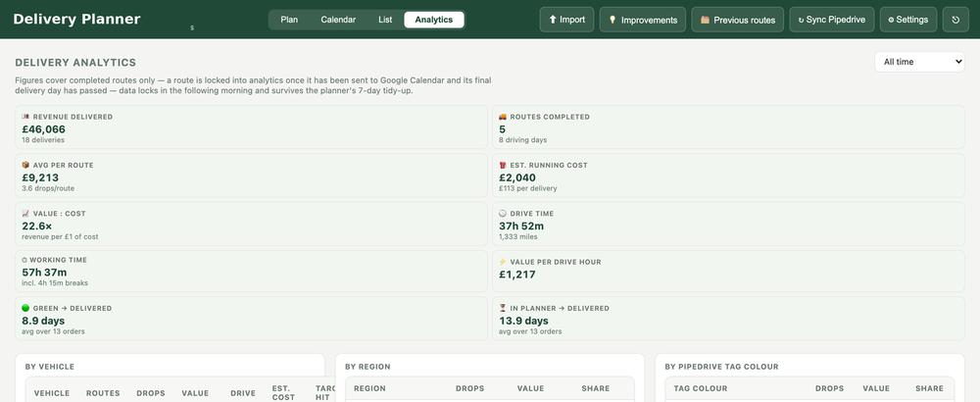
Task: Click the Delivery Planner title
Action: coord(76,20)
